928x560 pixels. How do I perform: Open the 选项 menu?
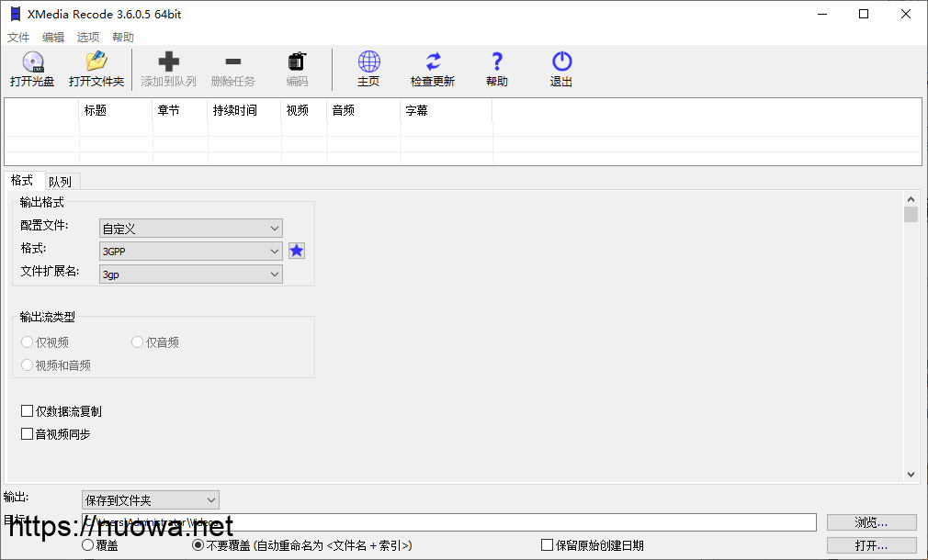(x=88, y=38)
